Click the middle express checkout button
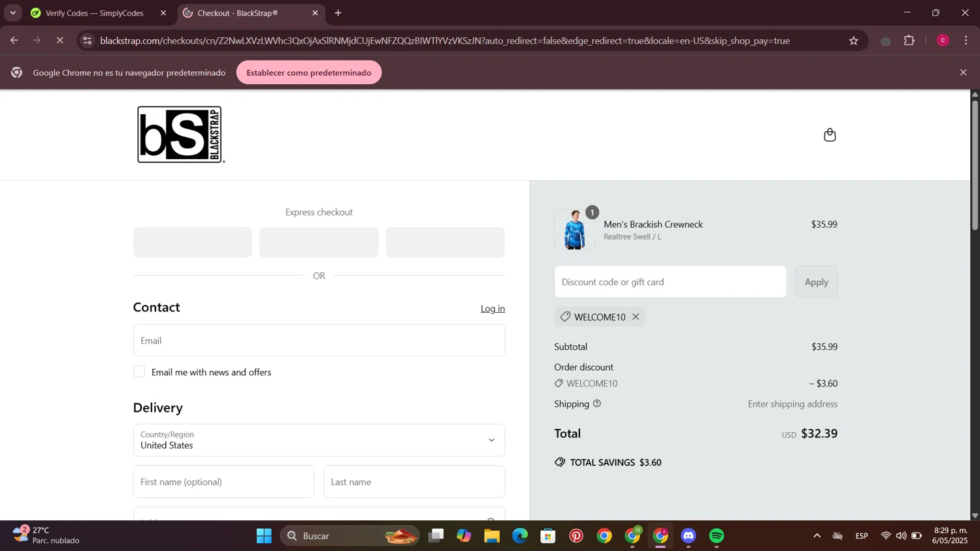 (319, 242)
